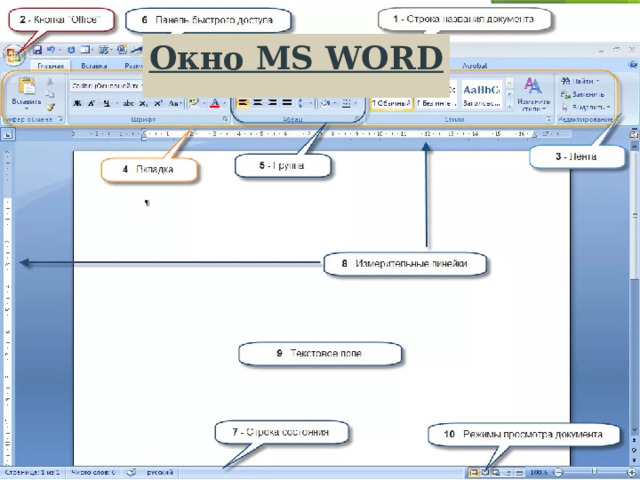The width and height of the screenshot is (640, 480).
Task: Copy selection using the Copy icon
Action: coord(50,94)
